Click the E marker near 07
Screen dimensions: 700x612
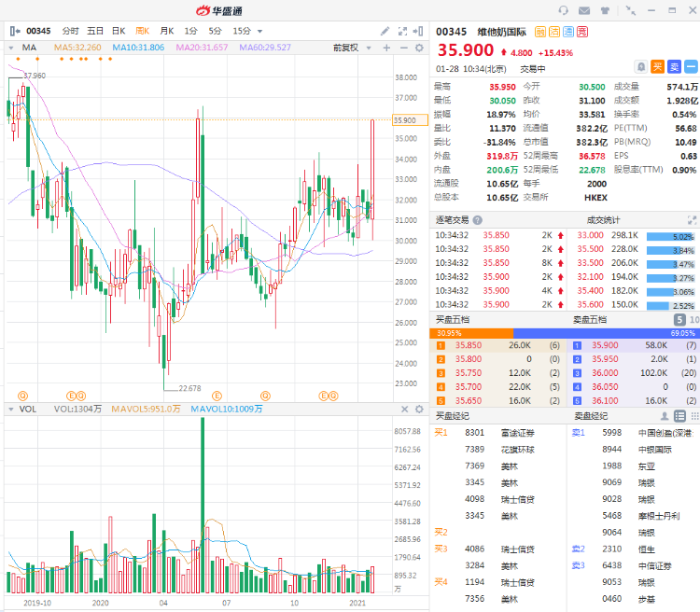point(217,396)
